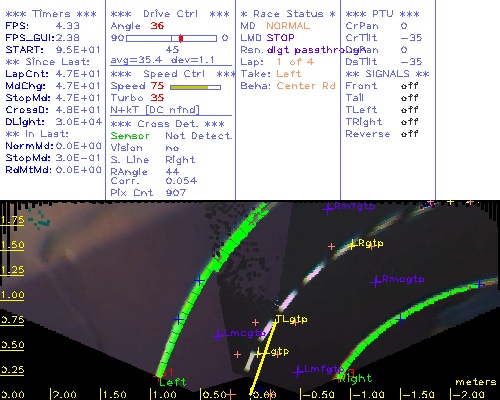The width and height of the screenshot is (500, 400).
Task: Click the green Right lane label
Action: click(355, 379)
